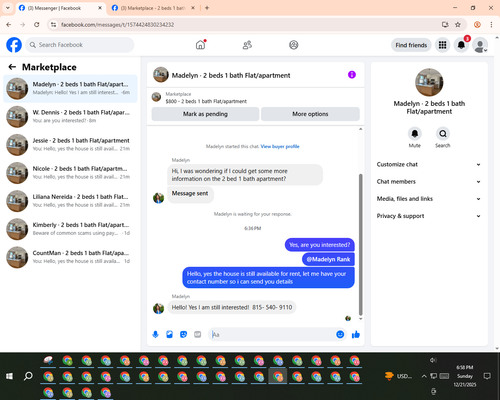Click Madelyn's avatar beside her phone message

(x=159, y=308)
